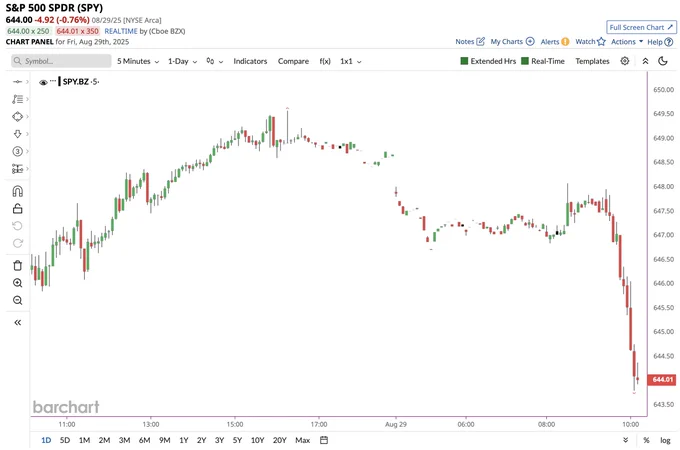This screenshot has width=680, height=450.
Task: Open the 1x1 grid layout dropdown
Action: 351,61
